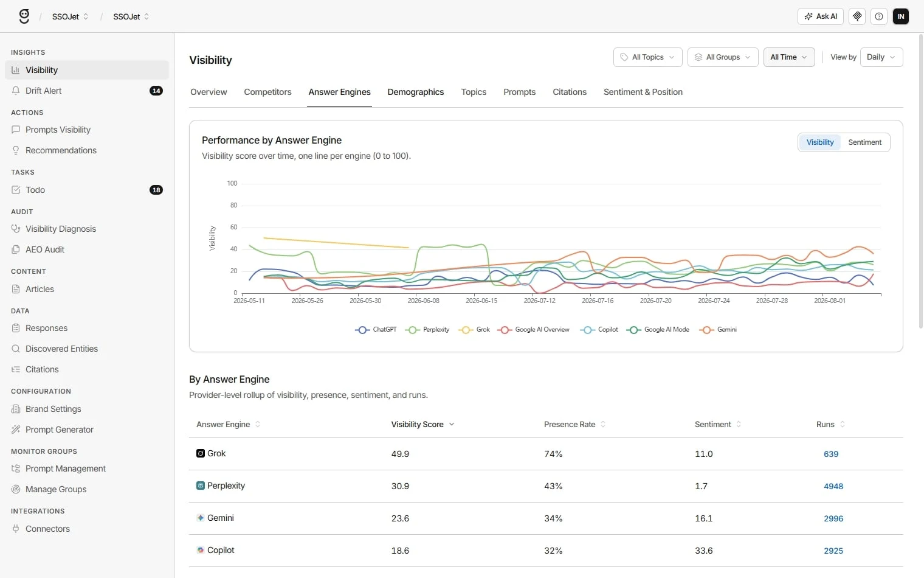Open the All Topics filter dropdown
The image size is (924, 578).
[648, 57]
